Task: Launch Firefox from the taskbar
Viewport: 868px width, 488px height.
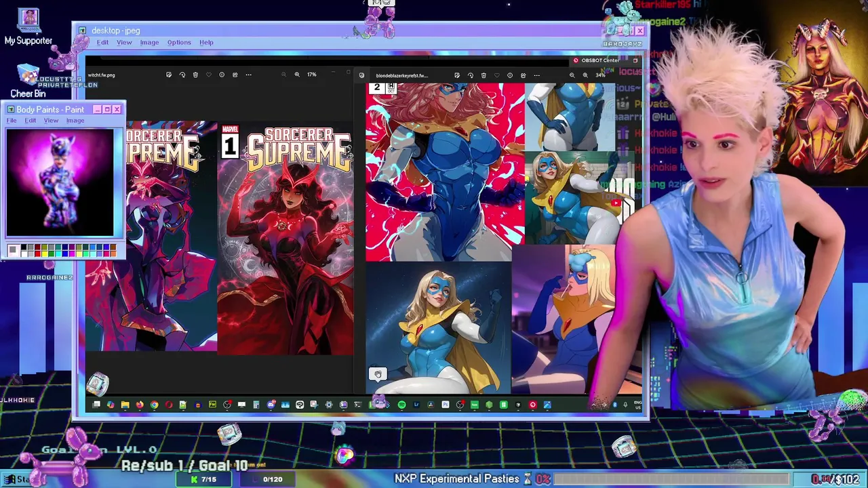Action: point(140,405)
